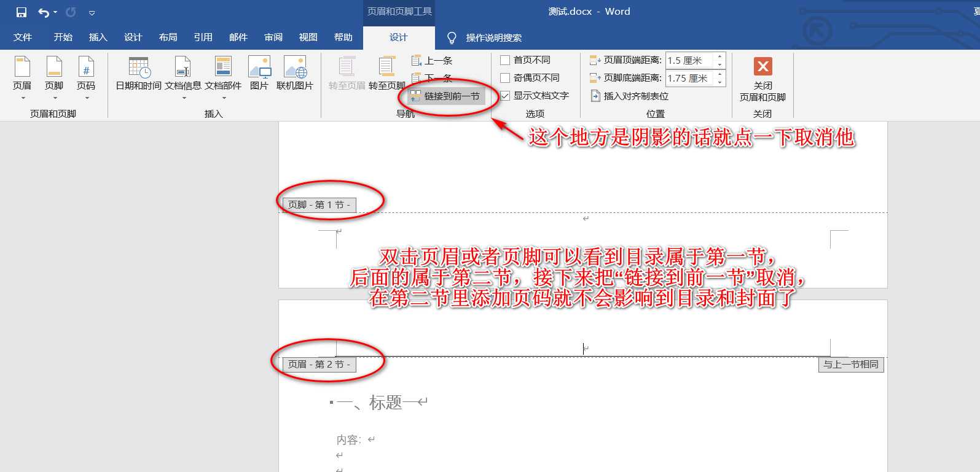
Task: Decrease 页眉顶端距离 with down stepper
Action: pyautogui.click(x=720, y=64)
